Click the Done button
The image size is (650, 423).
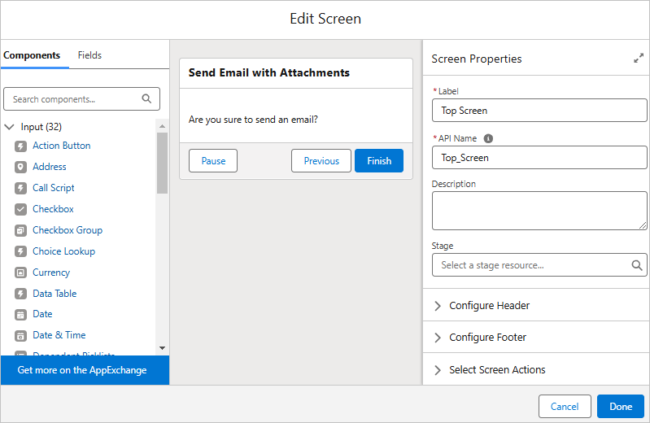[621, 406]
